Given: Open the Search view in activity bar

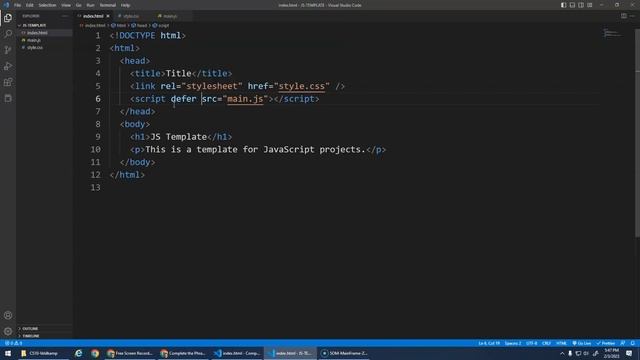Looking at the screenshot, I should [x=8, y=34].
